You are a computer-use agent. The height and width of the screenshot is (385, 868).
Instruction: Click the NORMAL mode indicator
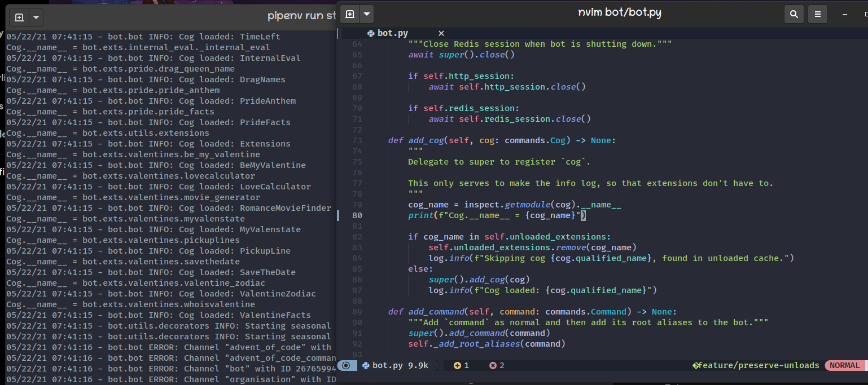coord(845,365)
